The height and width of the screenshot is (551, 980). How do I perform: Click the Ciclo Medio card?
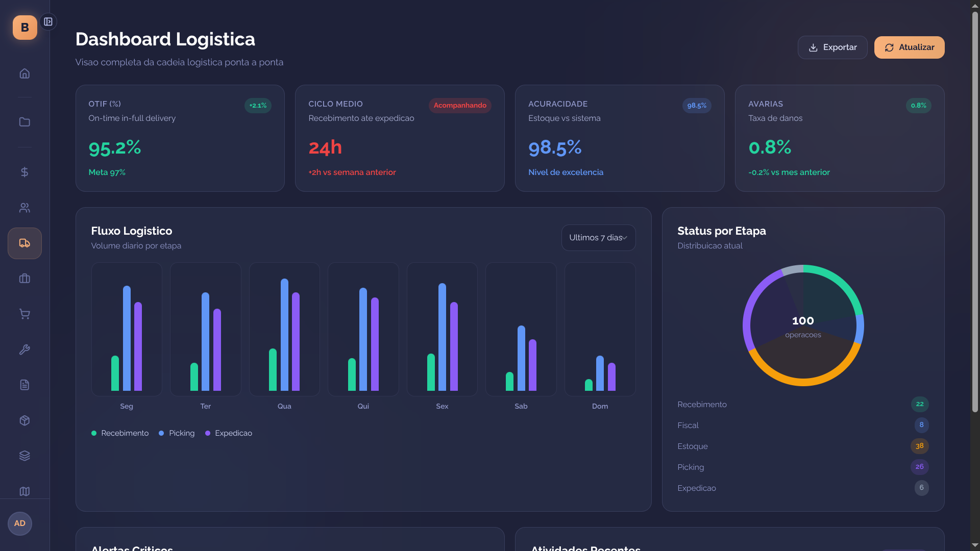(400, 138)
